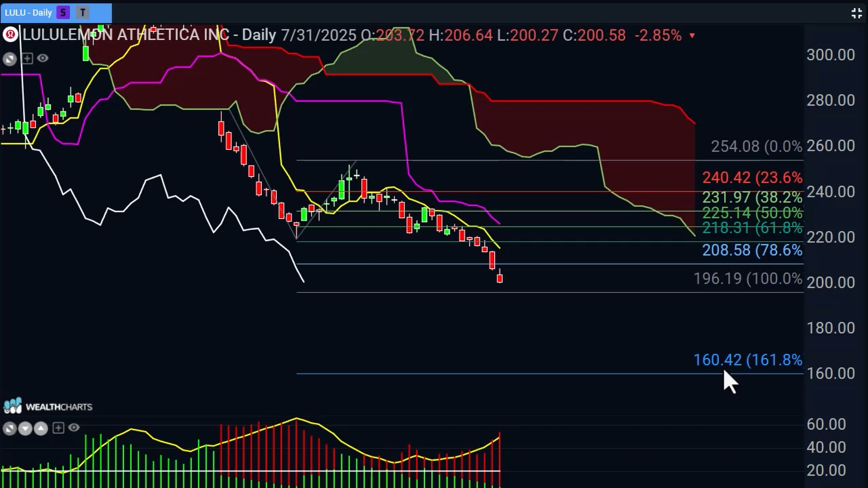Move the lower indicator pane down
This screenshot has height=488, width=868.
coord(25,428)
